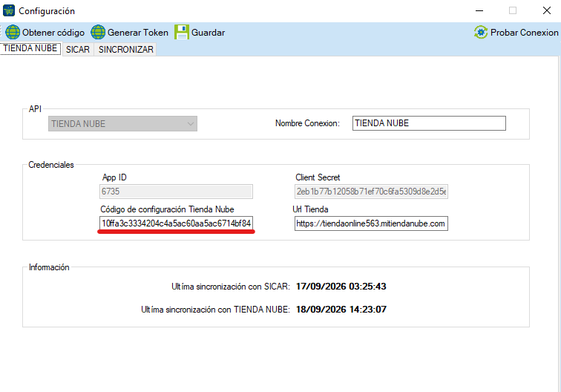Click the Nombre Conexion input field
This screenshot has width=561, height=392.
tap(429, 123)
